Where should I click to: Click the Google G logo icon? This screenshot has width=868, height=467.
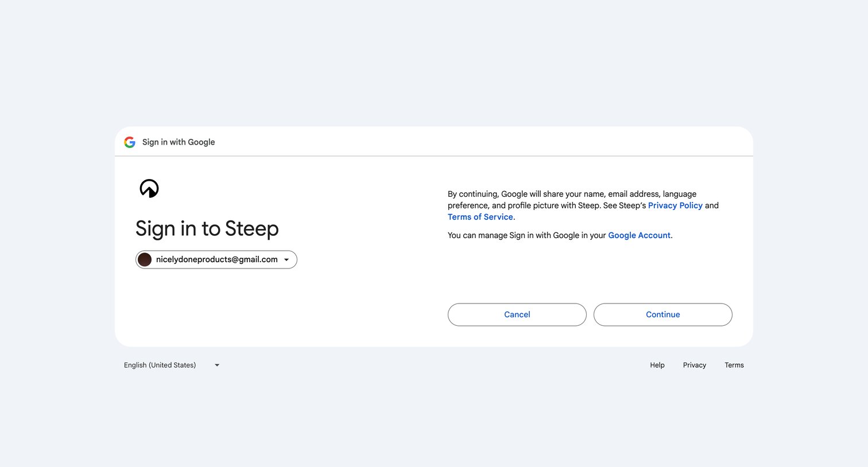[130, 142]
